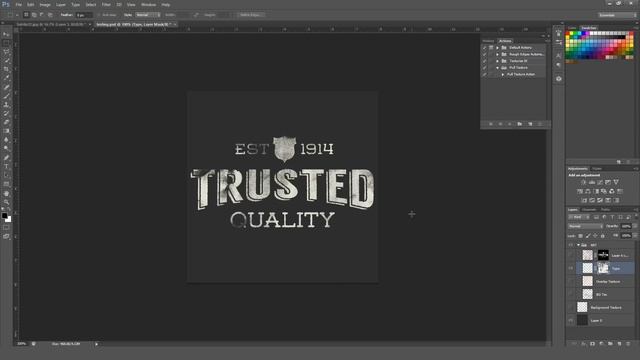Toggle checkmark for Default Actions set
The width and height of the screenshot is (640, 360).
[484, 48]
